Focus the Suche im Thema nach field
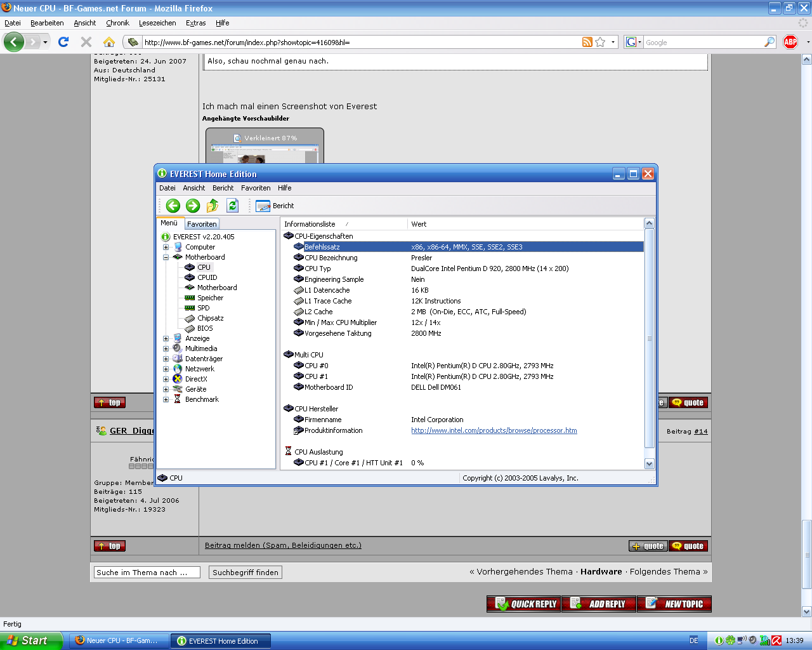The width and height of the screenshot is (812, 650). click(x=147, y=573)
